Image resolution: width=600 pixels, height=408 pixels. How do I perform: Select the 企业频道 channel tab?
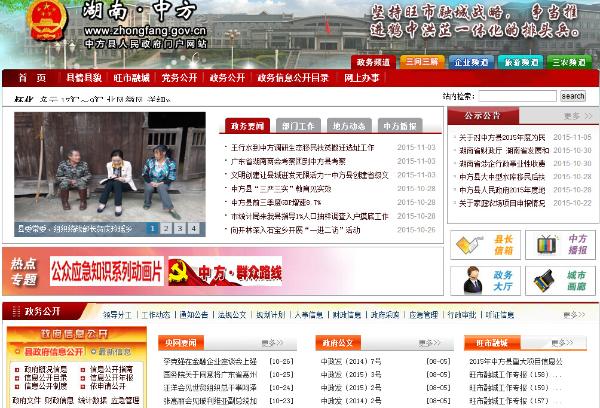tap(471, 62)
